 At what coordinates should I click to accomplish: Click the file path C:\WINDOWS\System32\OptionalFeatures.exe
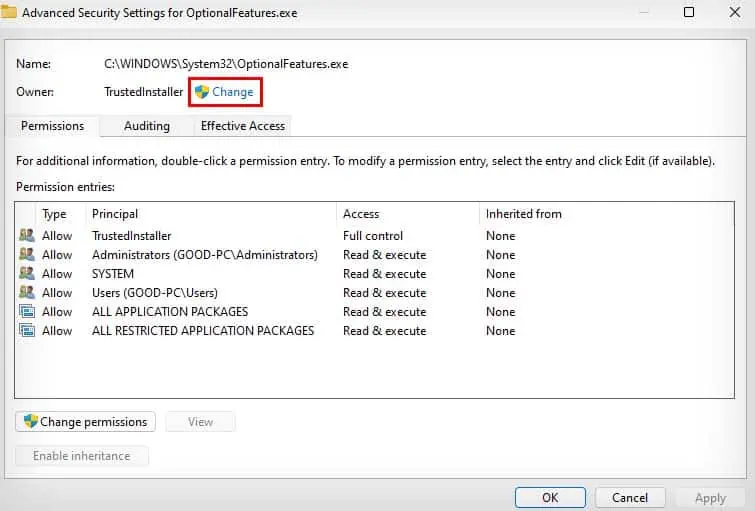[226, 64]
